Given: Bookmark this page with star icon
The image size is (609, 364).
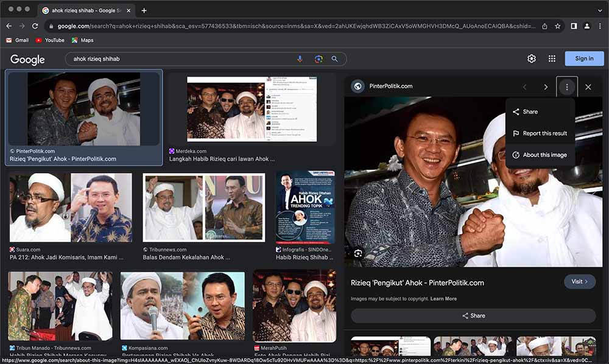Looking at the screenshot, I should (x=557, y=26).
